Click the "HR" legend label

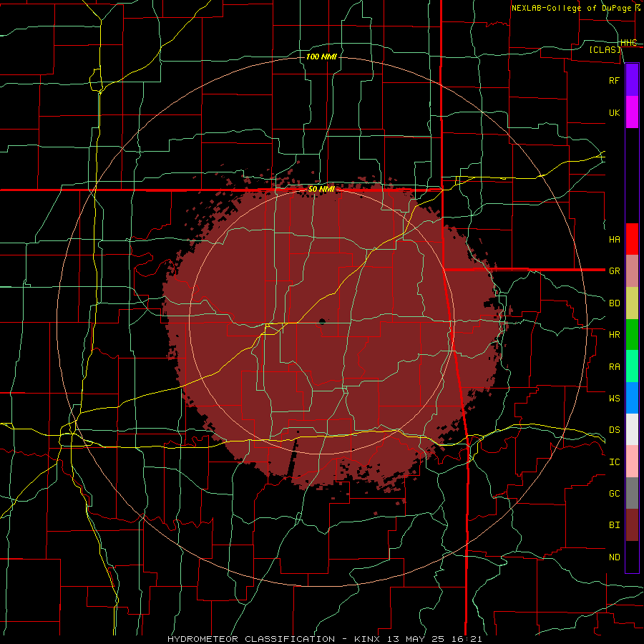(x=615, y=335)
